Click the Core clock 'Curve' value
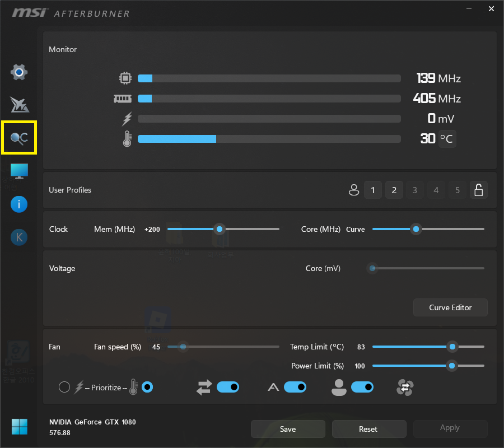Image resolution: width=504 pixels, height=448 pixels. point(355,230)
